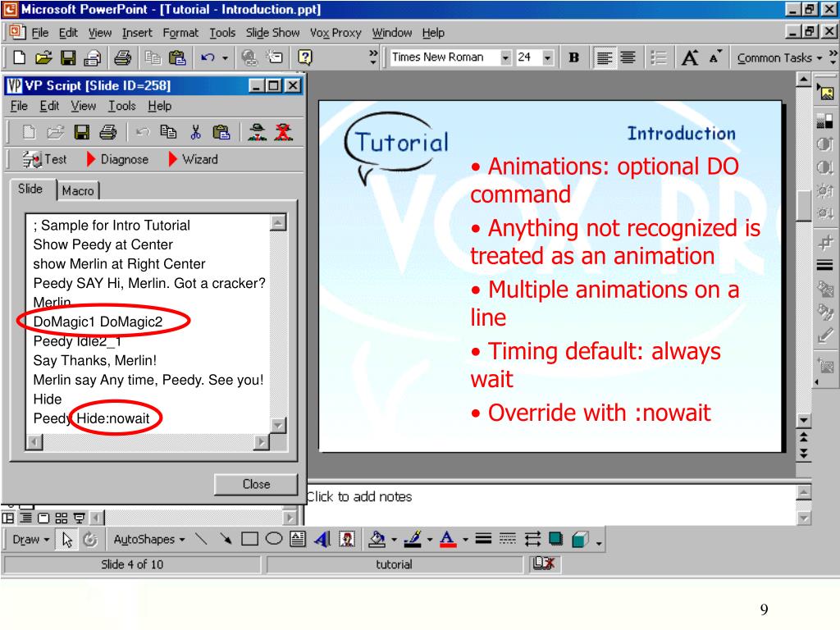840x630 pixels.
Task: Select the Rectangle drawing tool
Action: tap(249, 539)
